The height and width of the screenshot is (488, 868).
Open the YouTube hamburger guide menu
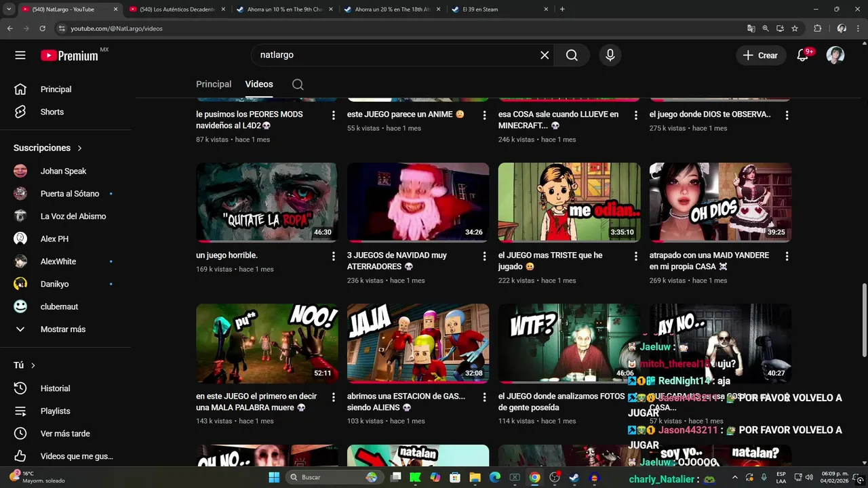point(20,56)
